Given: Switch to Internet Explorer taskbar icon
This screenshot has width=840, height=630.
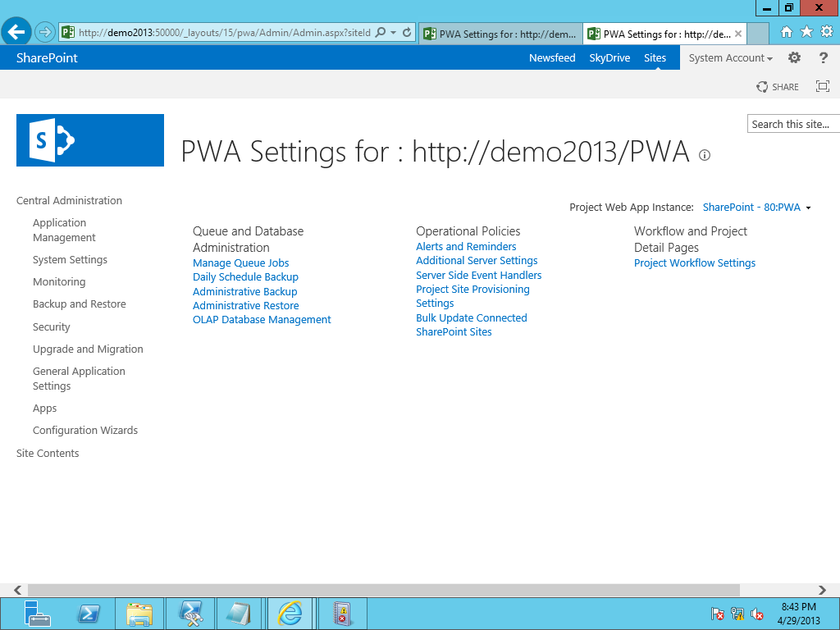Looking at the screenshot, I should [290, 614].
